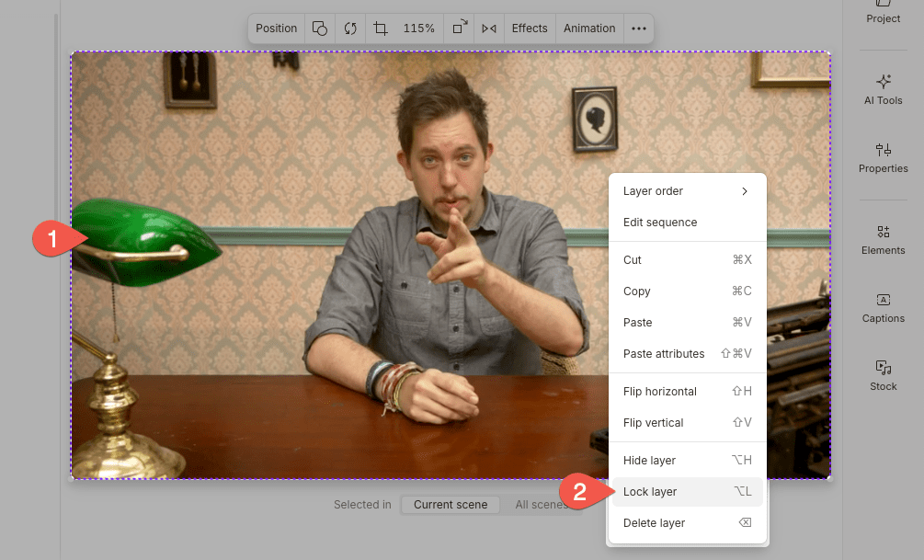Viewport: 924px width, 560px height.
Task: Click the resize/scale square icon
Action: 460,29
